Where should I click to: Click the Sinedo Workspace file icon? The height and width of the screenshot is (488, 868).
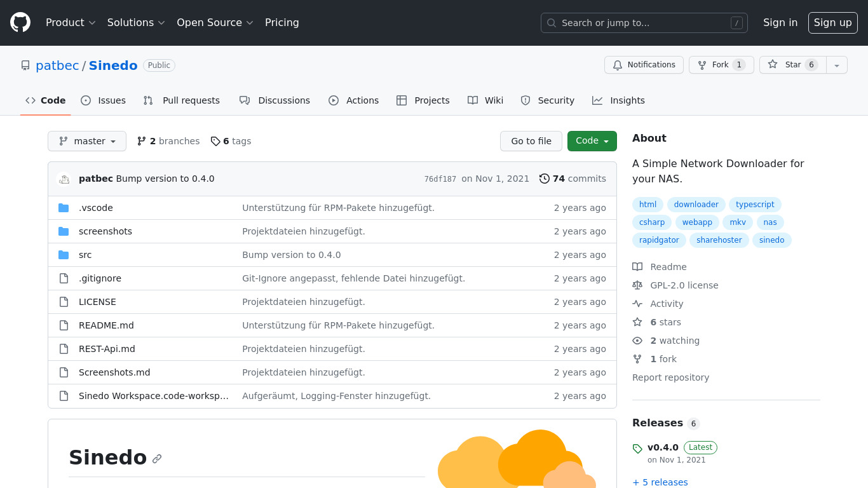64,396
